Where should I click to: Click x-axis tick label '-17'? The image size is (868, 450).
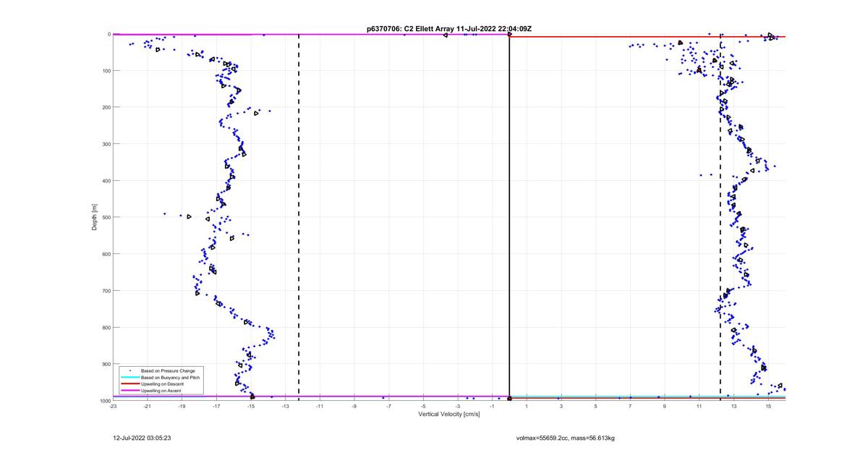216,407
